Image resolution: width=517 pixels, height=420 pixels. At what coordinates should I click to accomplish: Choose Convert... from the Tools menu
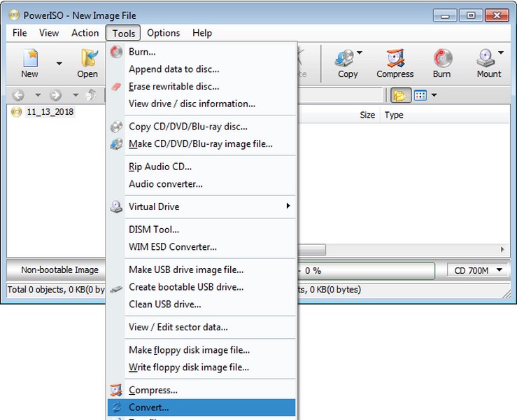pyautogui.click(x=148, y=407)
